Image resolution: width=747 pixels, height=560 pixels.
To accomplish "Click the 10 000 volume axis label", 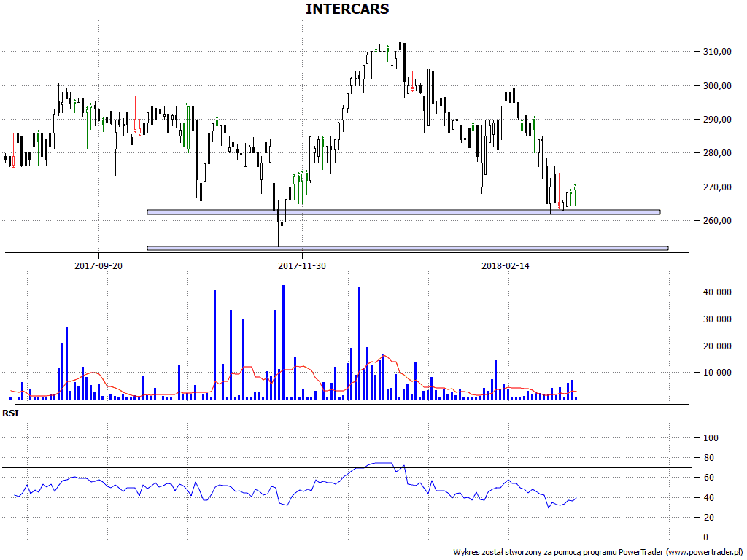I will (x=718, y=373).
